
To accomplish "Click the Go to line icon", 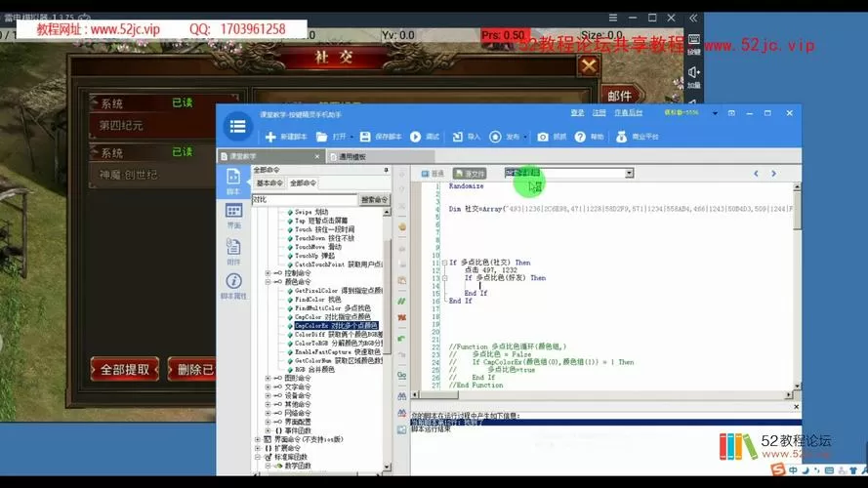I will coord(402,375).
